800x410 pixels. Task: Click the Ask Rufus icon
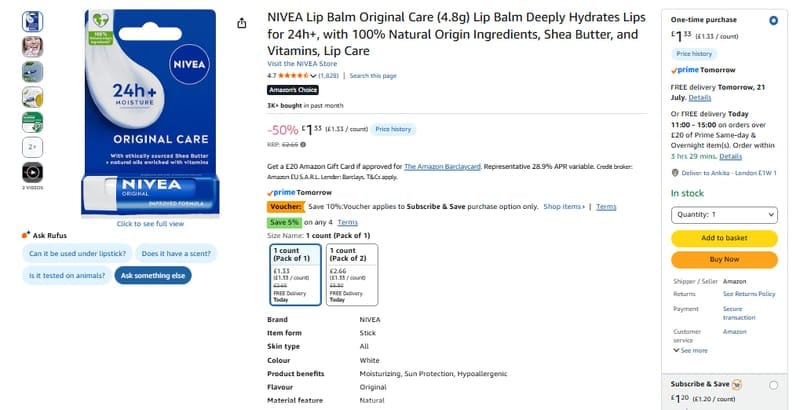pyautogui.click(x=26, y=235)
